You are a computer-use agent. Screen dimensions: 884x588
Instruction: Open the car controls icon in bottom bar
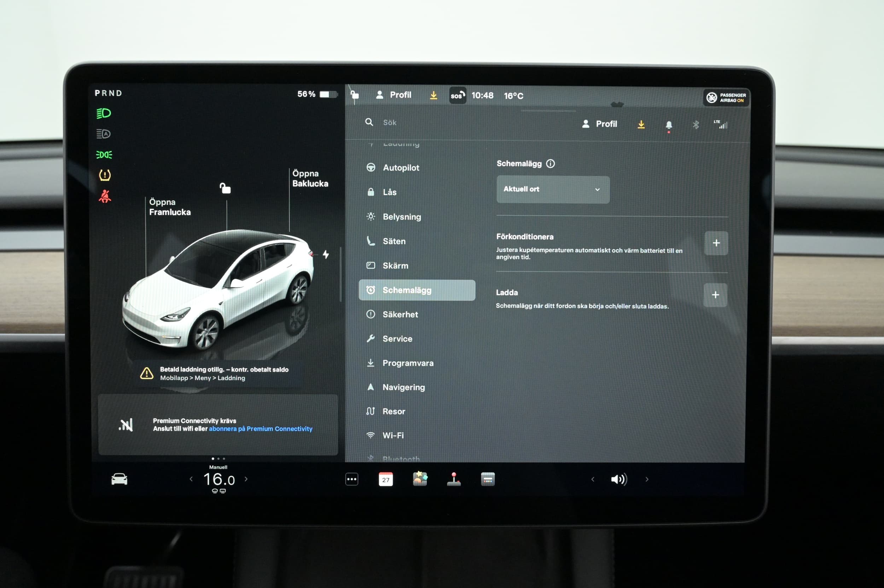pos(119,479)
